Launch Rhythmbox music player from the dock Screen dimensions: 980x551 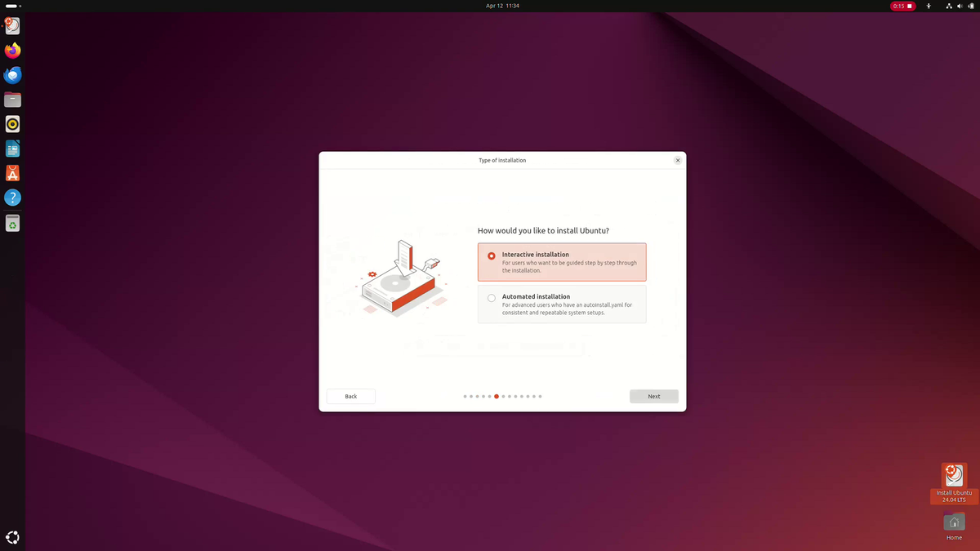click(12, 124)
